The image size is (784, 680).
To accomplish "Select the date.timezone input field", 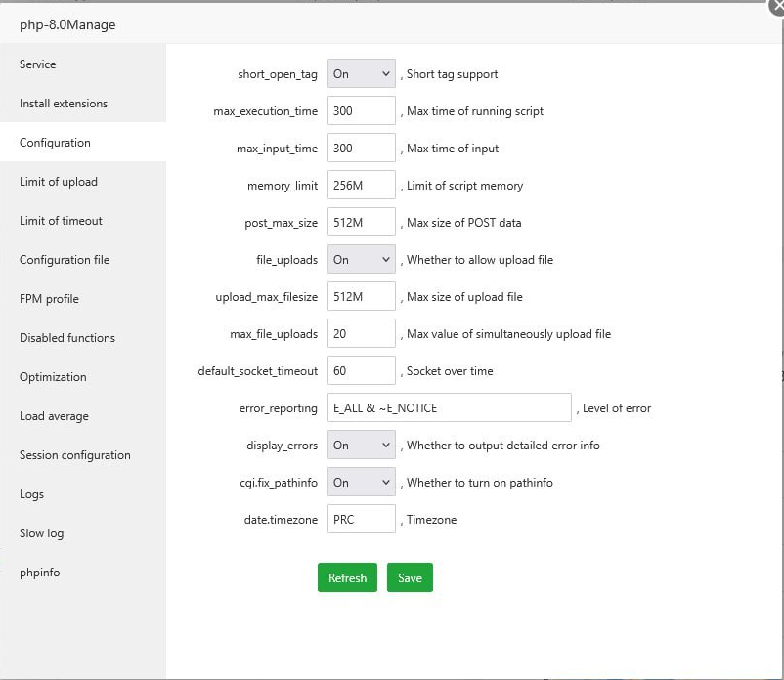I will [361, 520].
